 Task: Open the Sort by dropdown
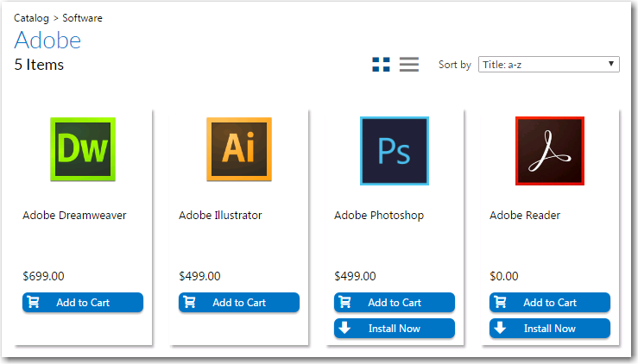548,65
